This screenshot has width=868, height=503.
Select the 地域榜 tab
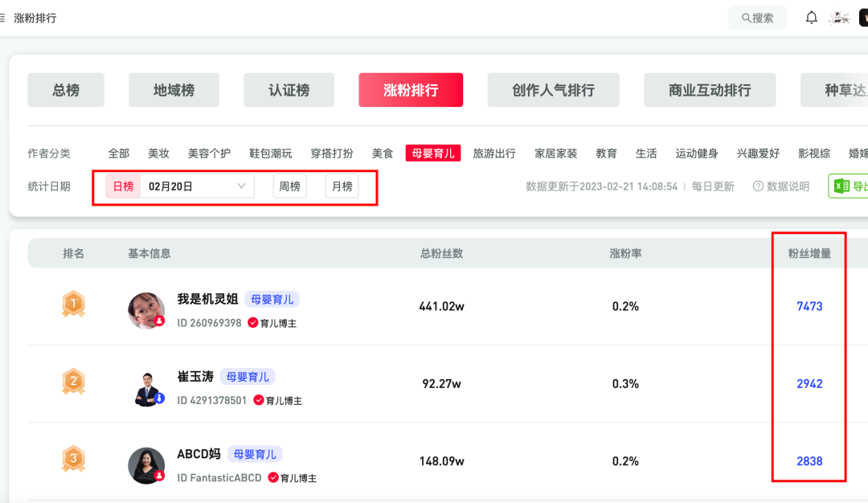tap(174, 90)
